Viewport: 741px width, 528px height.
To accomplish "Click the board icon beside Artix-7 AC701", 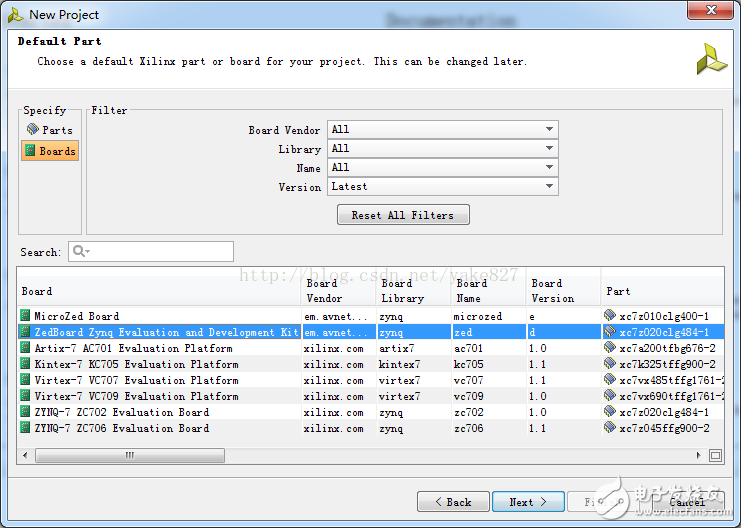I will [26, 348].
